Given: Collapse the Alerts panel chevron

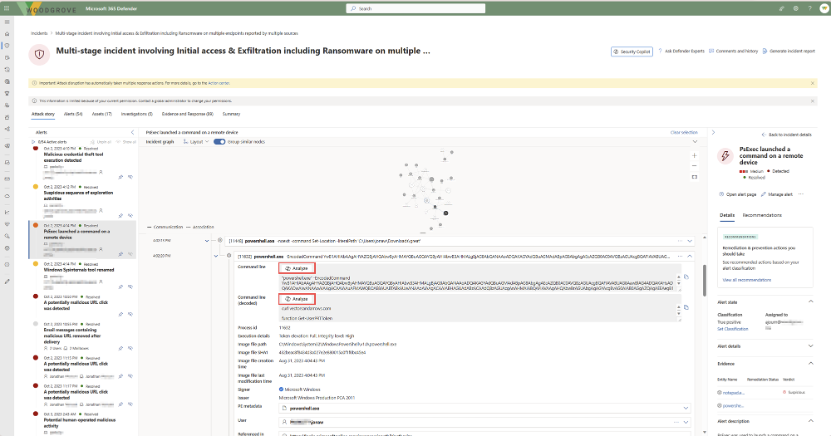Looking at the screenshot, I should (x=132, y=132).
